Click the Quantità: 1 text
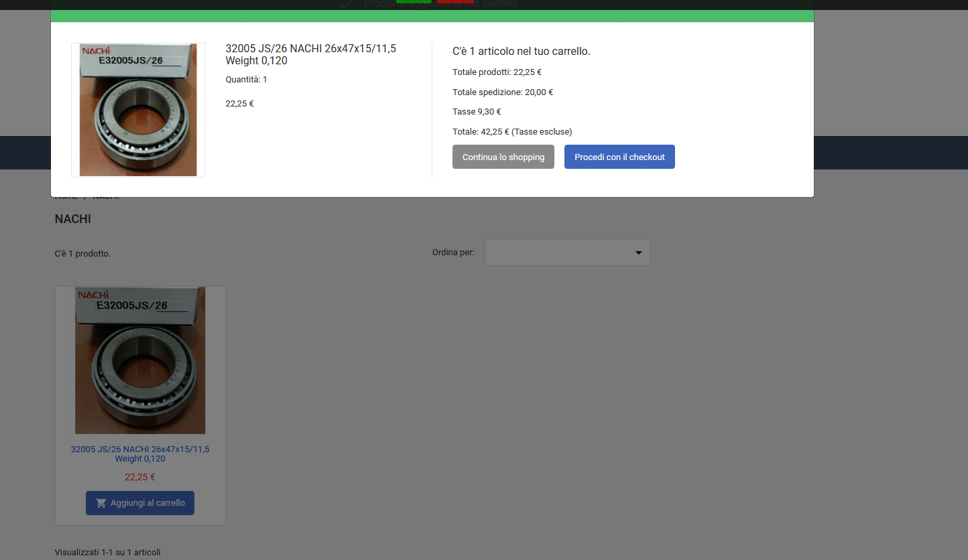 pos(247,80)
